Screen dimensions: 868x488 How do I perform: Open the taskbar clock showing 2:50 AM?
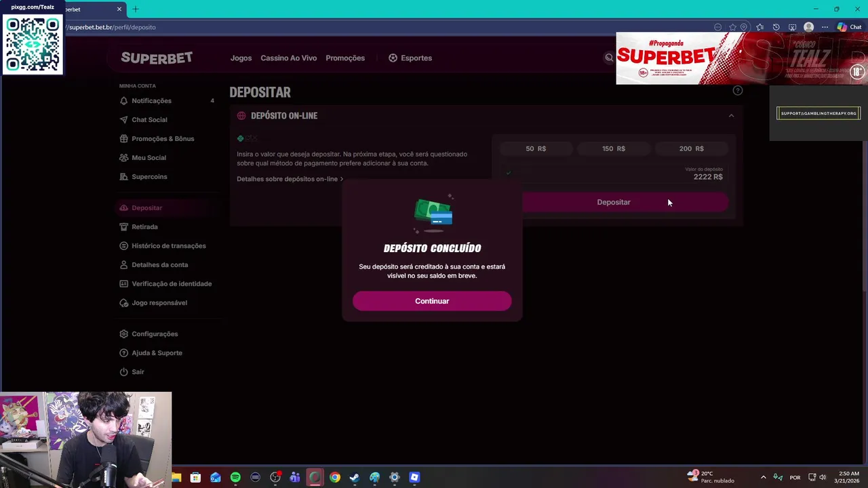tap(848, 477)
